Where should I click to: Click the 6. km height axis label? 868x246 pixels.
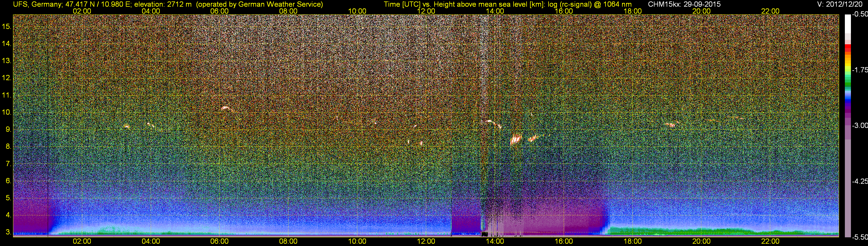[8, 181]
